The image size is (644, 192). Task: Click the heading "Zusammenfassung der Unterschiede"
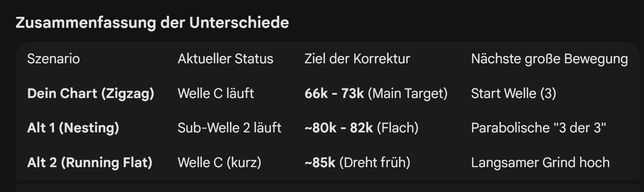point(152,23)
